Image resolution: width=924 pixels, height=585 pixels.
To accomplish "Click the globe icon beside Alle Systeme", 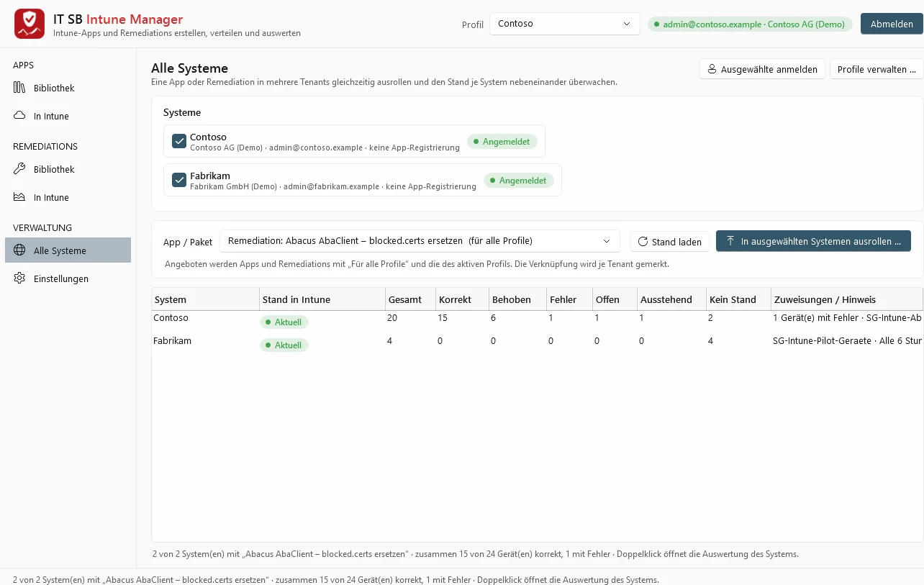I will click(x=19, y=250).
